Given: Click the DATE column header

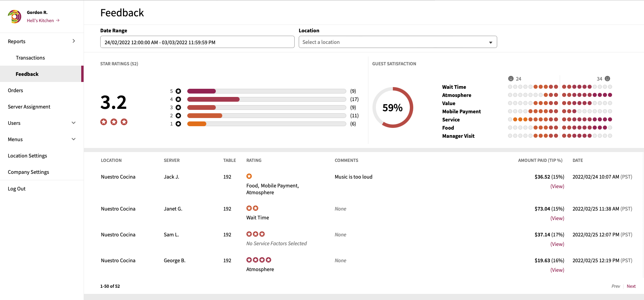Looking at the screenshot, I should coord(578,160).
